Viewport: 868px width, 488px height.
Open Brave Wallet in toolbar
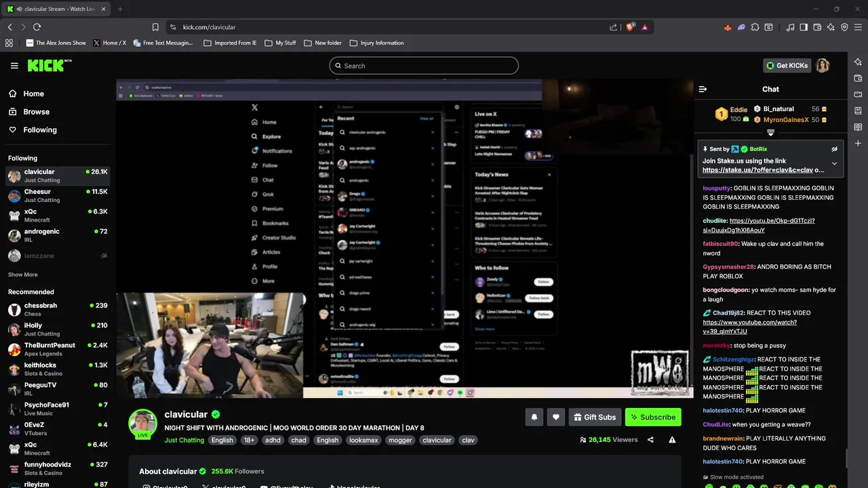pos(817,27)
